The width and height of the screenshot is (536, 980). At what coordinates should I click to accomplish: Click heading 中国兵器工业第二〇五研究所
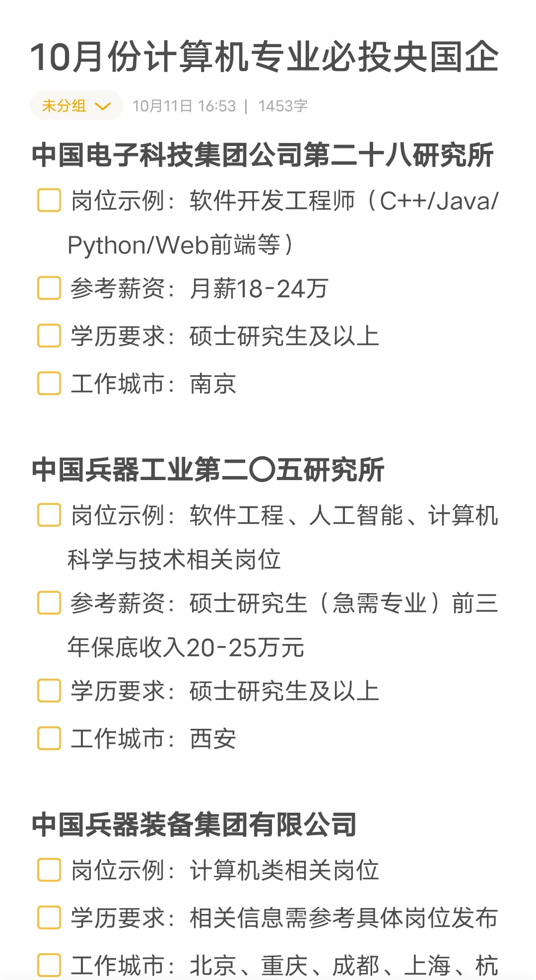(x=207, y=470)
